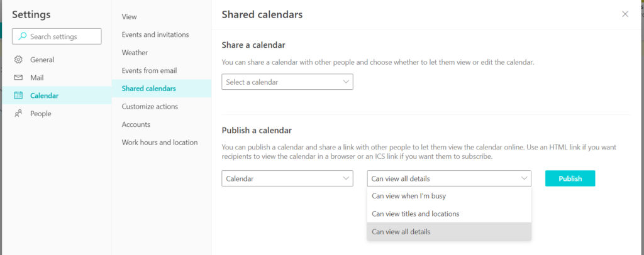Close the Settings panel with X
Image resolution: width=644 pixels, height=255 pixels.
[x=625, y=14]
